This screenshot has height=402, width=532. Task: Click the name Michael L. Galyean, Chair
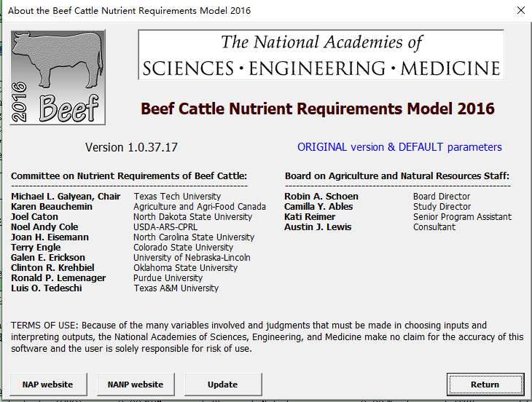point(66,197)
